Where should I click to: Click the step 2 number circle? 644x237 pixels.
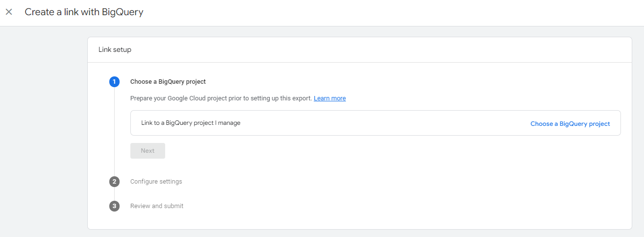coord(114,182)
